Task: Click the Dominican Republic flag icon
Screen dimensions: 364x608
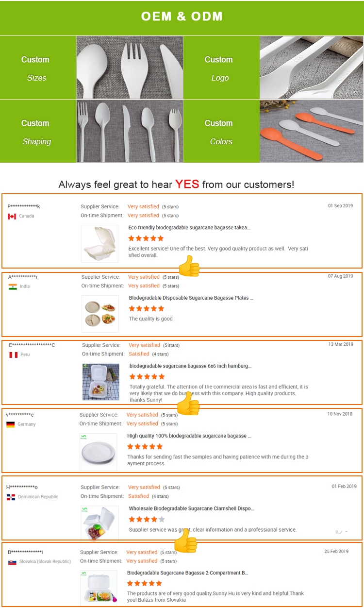Action: tap(11, 497)
